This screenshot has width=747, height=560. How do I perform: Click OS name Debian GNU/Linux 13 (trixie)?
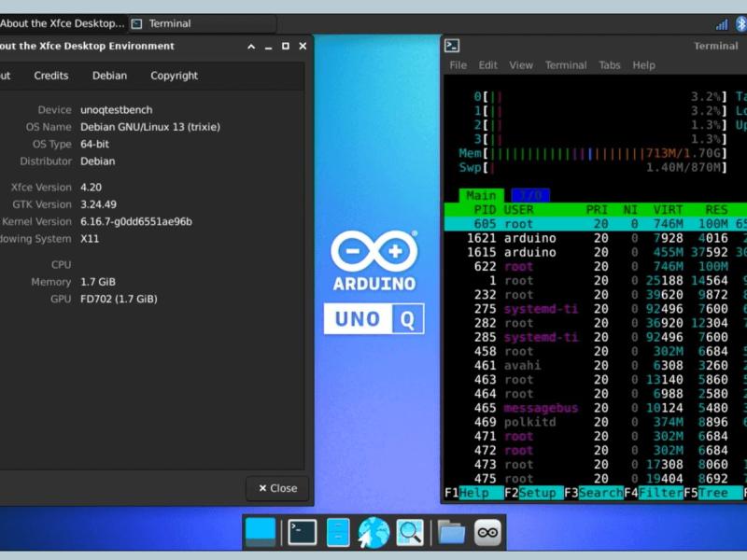(150, 127)
